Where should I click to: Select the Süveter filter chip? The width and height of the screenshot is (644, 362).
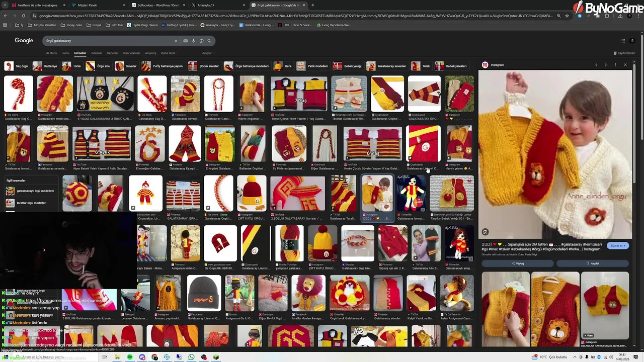click(126, 66)
